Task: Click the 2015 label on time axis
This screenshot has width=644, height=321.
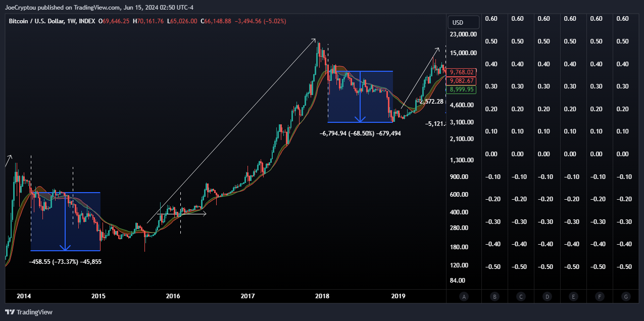Action: tap(98, 297)
